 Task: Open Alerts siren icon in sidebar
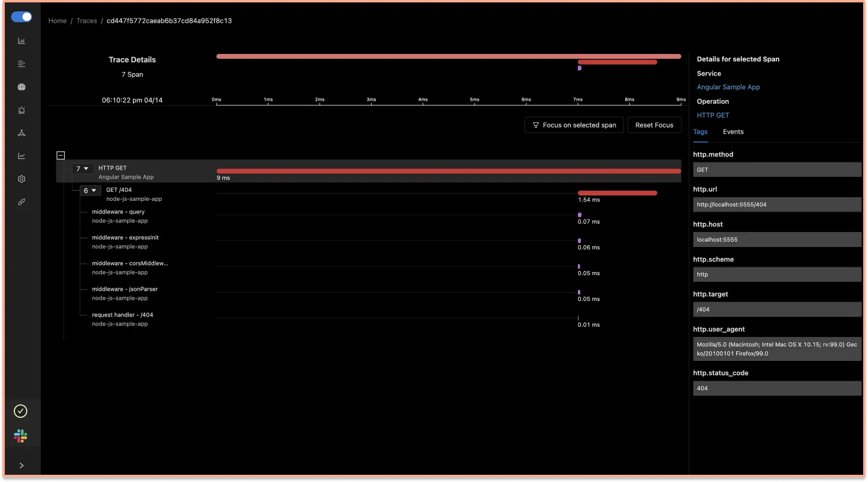[x=22, y=110]
